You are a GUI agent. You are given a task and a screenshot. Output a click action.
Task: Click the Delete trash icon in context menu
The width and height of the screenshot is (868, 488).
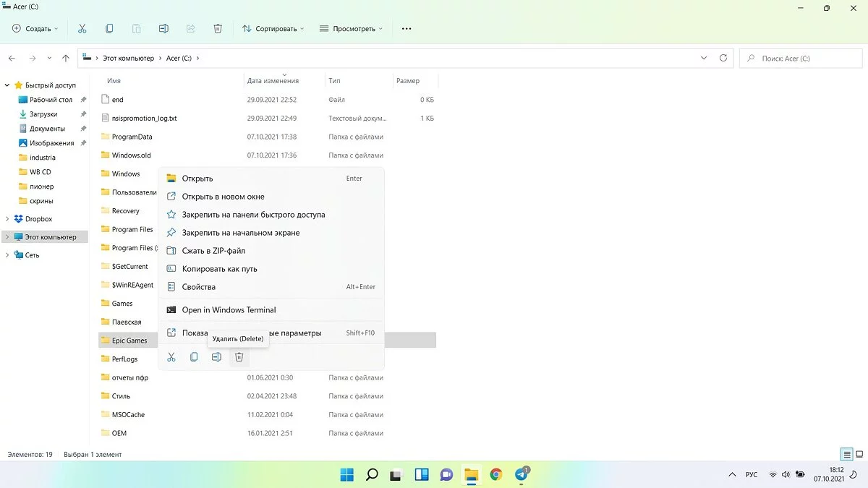point(239,357)
